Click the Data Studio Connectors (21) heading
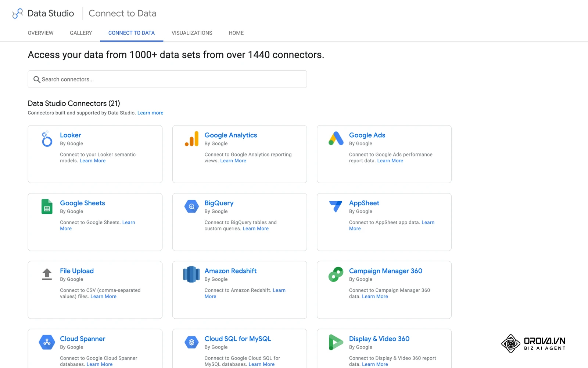 pos(74,103)
